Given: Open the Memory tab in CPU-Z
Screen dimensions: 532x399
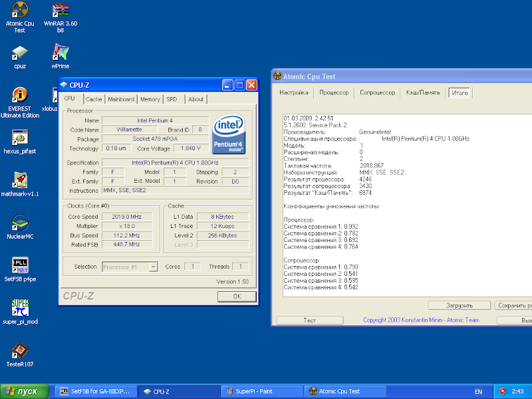Looking at the screenshot, I should [150, 99].
